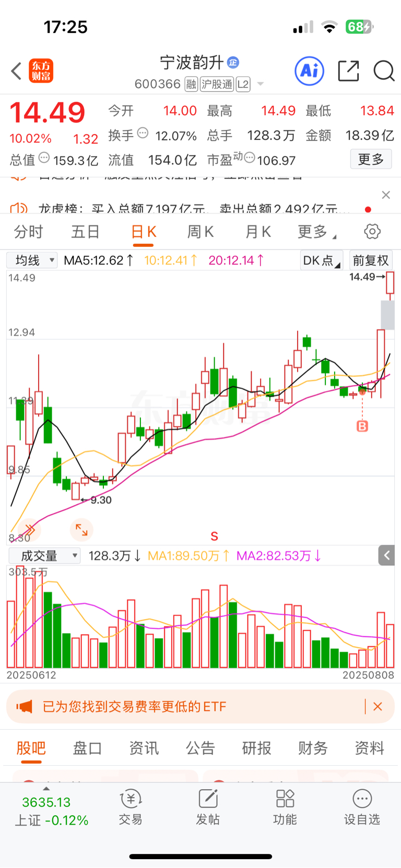The height and width of the screenshot is (868, 401).
Task: Tap the B buy marker on chart
Action: (362, 426)
